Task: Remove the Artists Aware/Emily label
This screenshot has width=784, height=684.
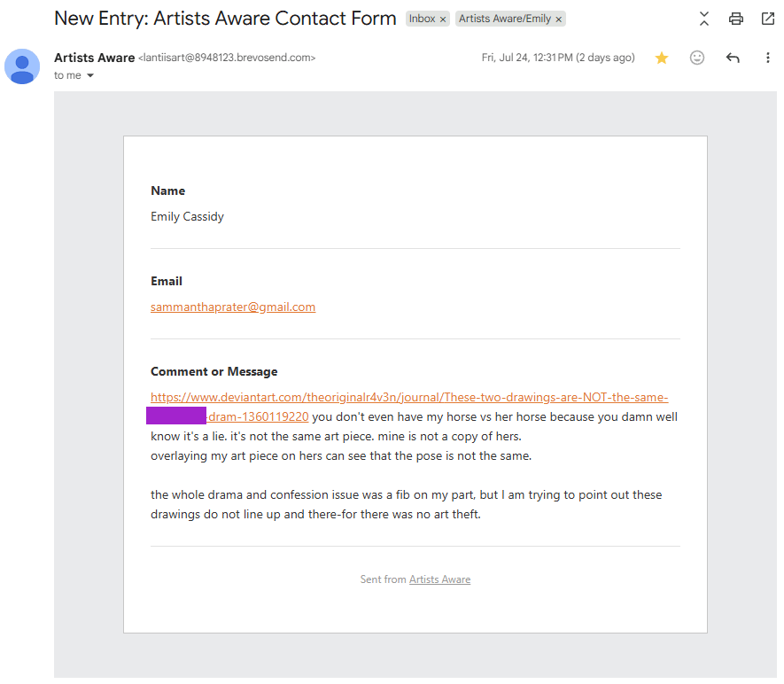Action: 558,19
